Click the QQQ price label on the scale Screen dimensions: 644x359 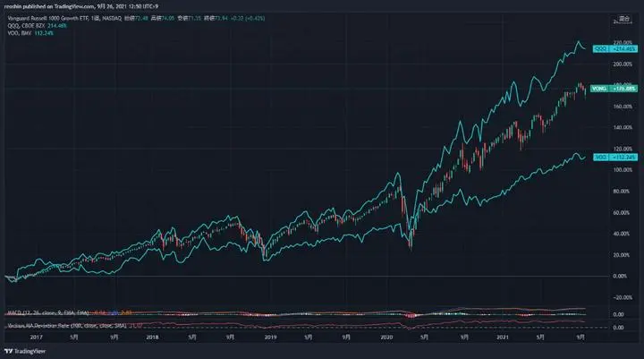[x=615, y=49]
